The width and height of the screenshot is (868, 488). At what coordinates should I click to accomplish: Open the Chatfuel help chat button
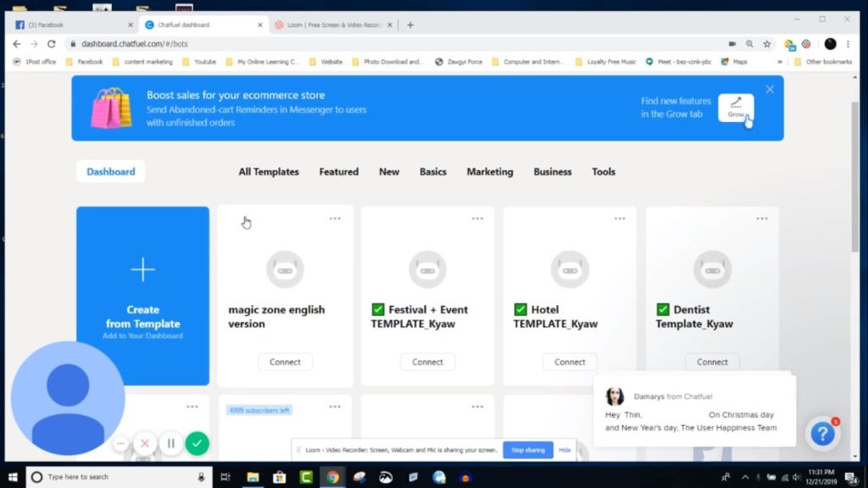click(822, 434)
